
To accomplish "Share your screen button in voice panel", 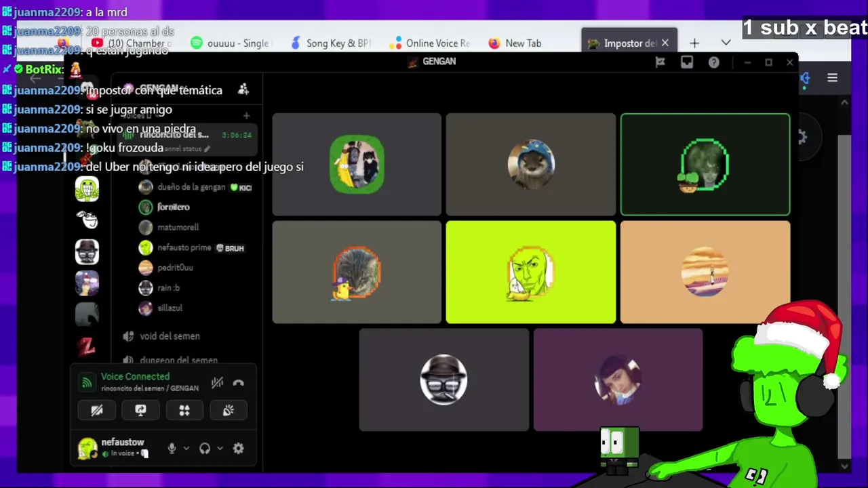I will pyautogui.click(x=140, y=410).
